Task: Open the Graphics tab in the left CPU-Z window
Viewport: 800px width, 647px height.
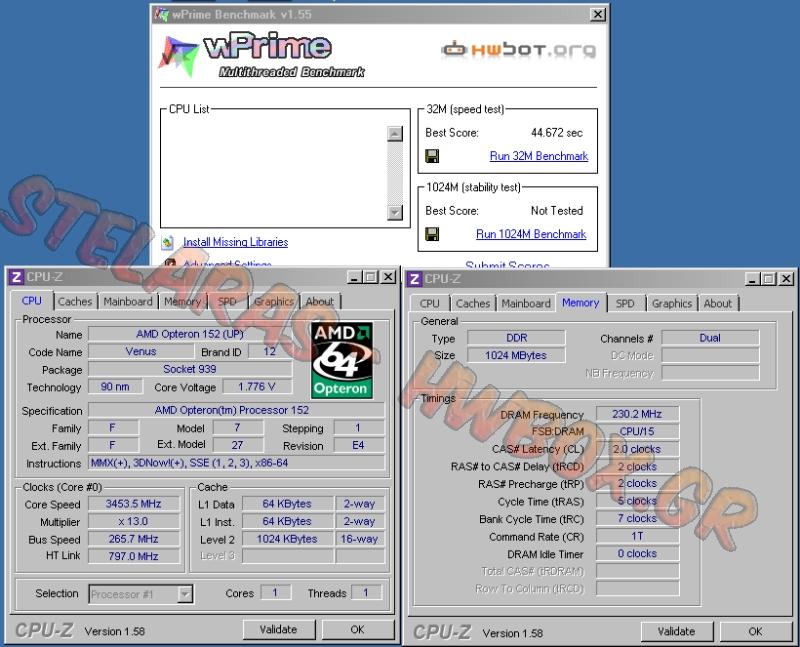Action: click(x=274, y=302)
